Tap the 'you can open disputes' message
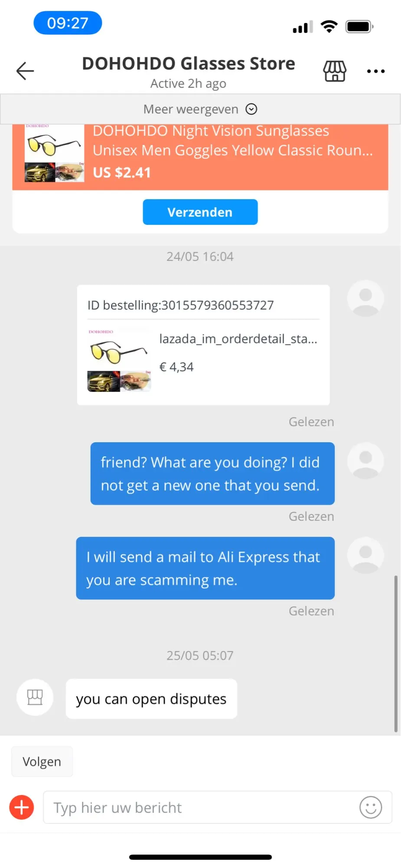The image size is (401, 868). point(151,699)
